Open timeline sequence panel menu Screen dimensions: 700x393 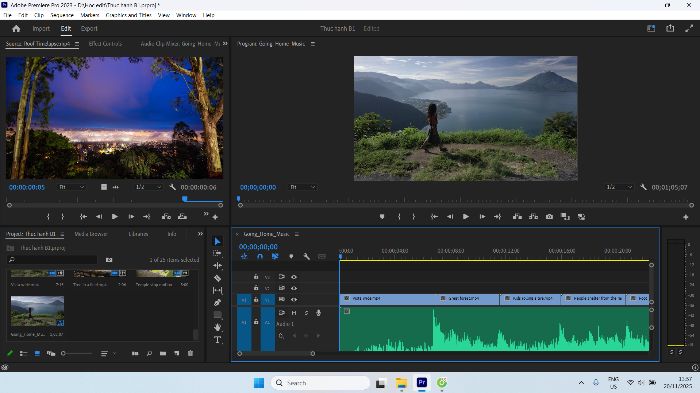pyautogui.click(x=296, y=234)
